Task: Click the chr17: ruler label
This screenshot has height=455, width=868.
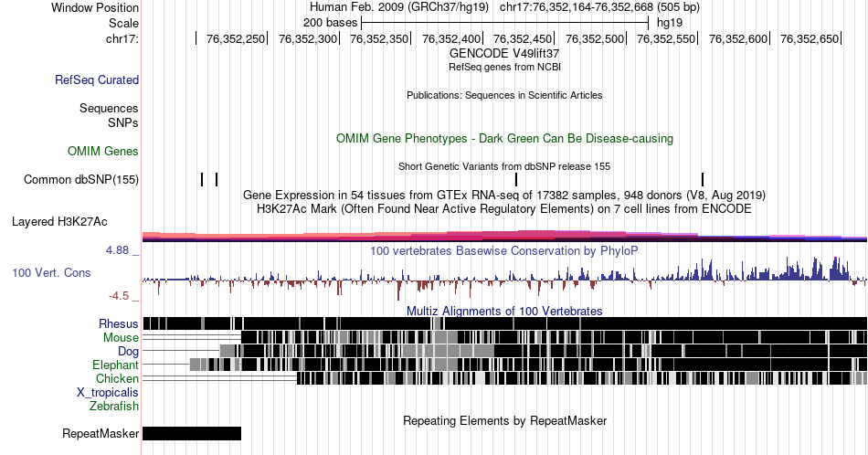Action: pos(122,38)
